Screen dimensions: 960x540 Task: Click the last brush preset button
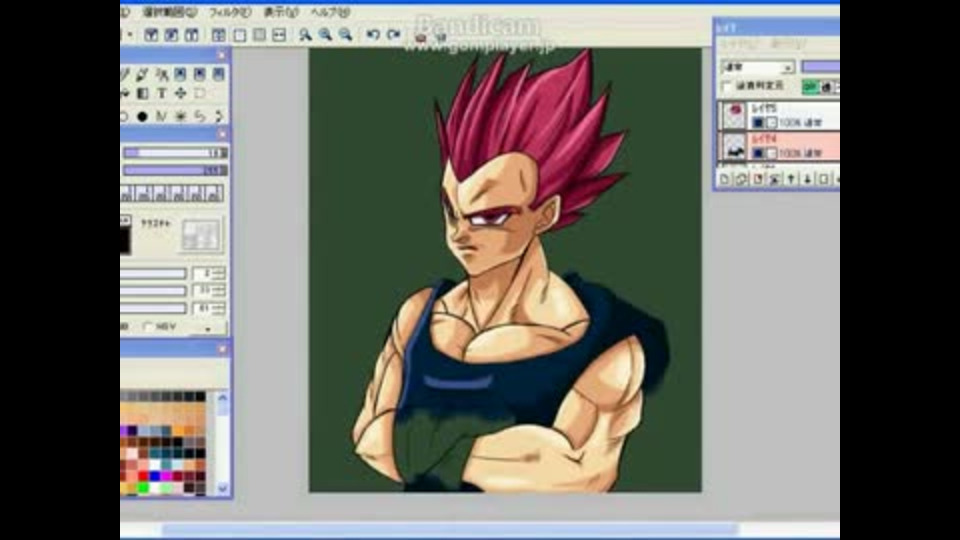[x=214, y=193]
